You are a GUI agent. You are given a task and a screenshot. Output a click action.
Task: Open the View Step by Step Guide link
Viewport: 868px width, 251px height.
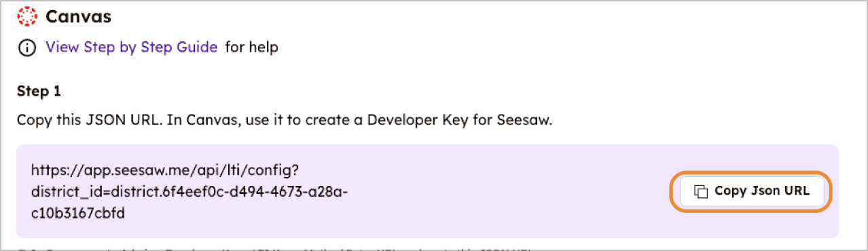coord(131,47)
